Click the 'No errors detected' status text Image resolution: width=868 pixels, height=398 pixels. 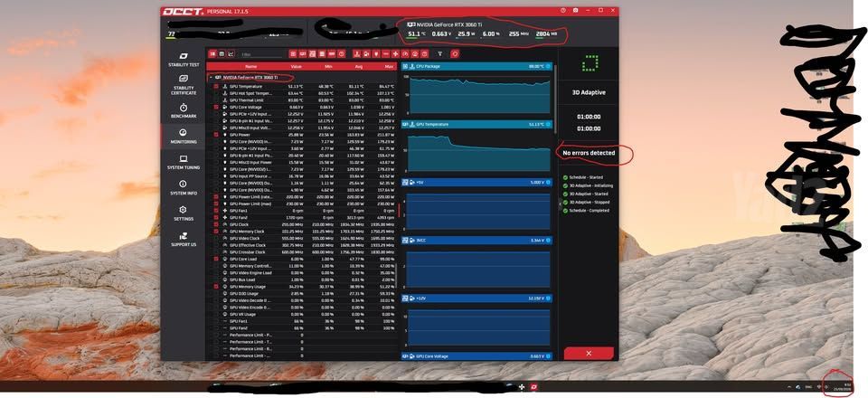point(589,153)
